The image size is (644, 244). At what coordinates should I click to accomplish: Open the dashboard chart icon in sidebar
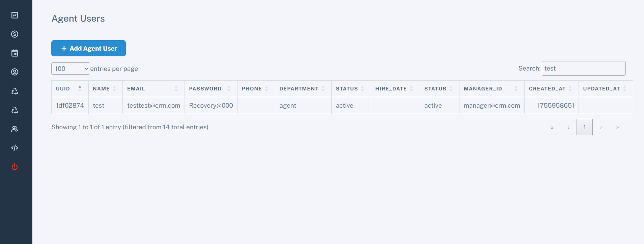pos(15,15)
